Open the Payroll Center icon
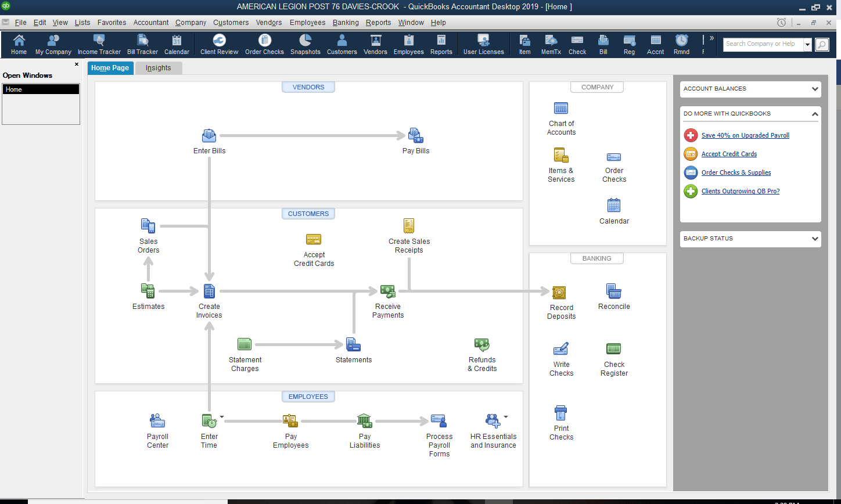 (157, 421)
